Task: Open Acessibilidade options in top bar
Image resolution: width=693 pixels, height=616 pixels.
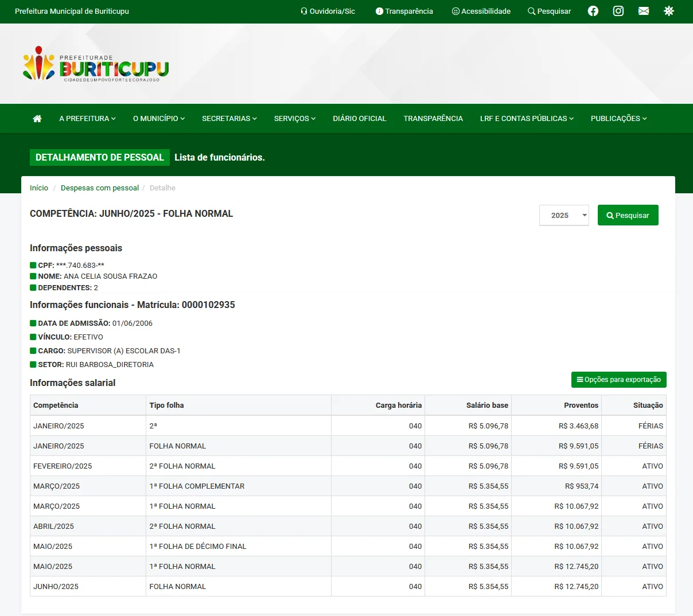Action: pos(481,11)
